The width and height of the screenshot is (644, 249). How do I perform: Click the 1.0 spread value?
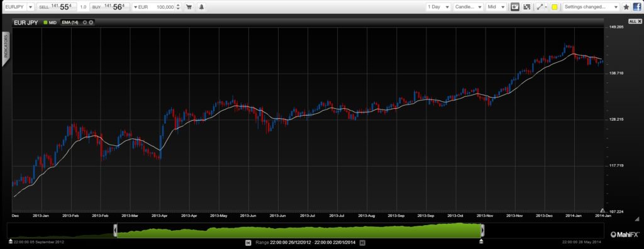click(83, 8)
